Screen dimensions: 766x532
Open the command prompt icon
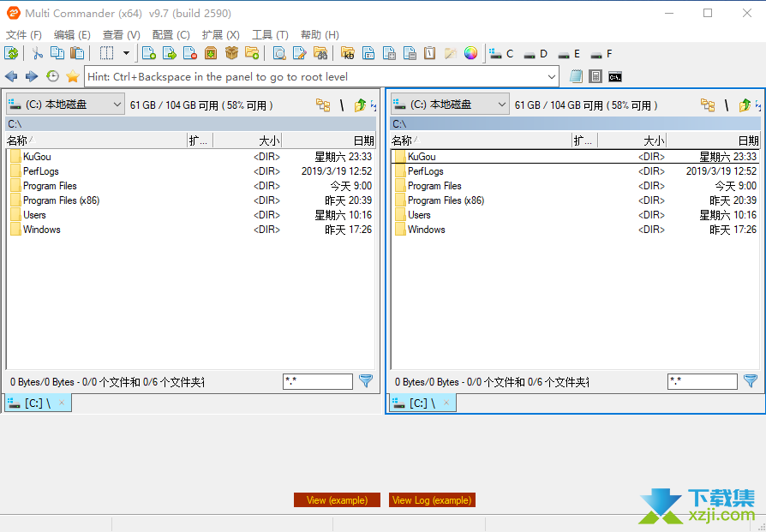615,76
